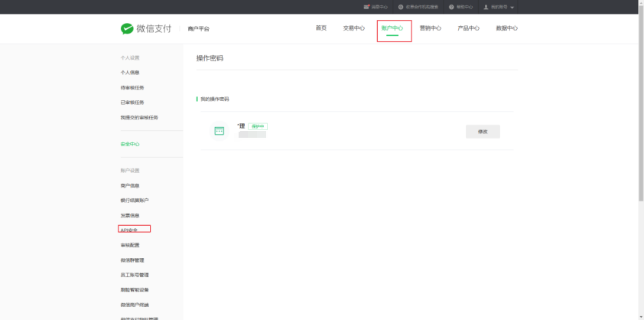Select 安全中心 in the sidebar

[x=130, y=145]
